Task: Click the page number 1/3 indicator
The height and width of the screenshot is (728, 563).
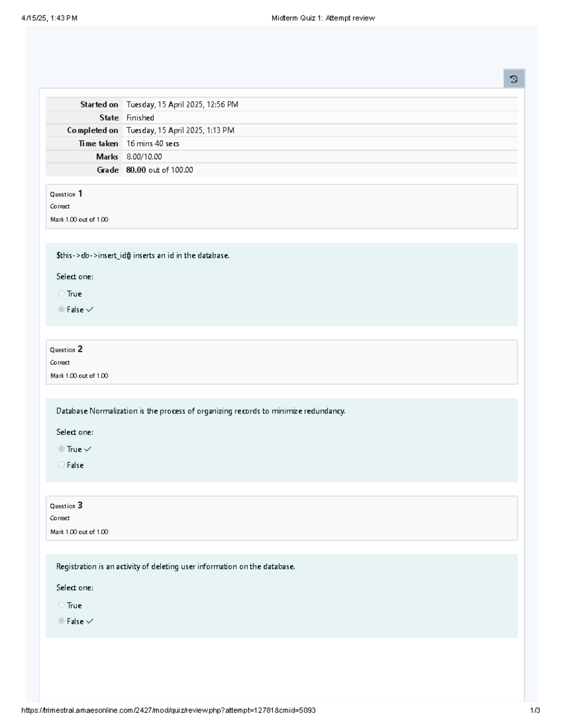Action: pyautogui.click(x=535, y=710)
